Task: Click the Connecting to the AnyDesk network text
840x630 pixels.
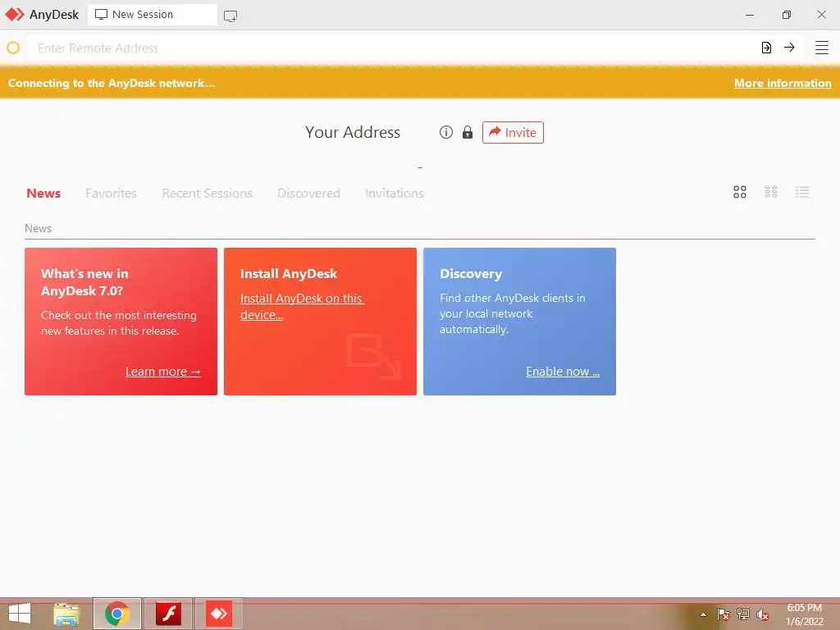Action: coord(112,83)
